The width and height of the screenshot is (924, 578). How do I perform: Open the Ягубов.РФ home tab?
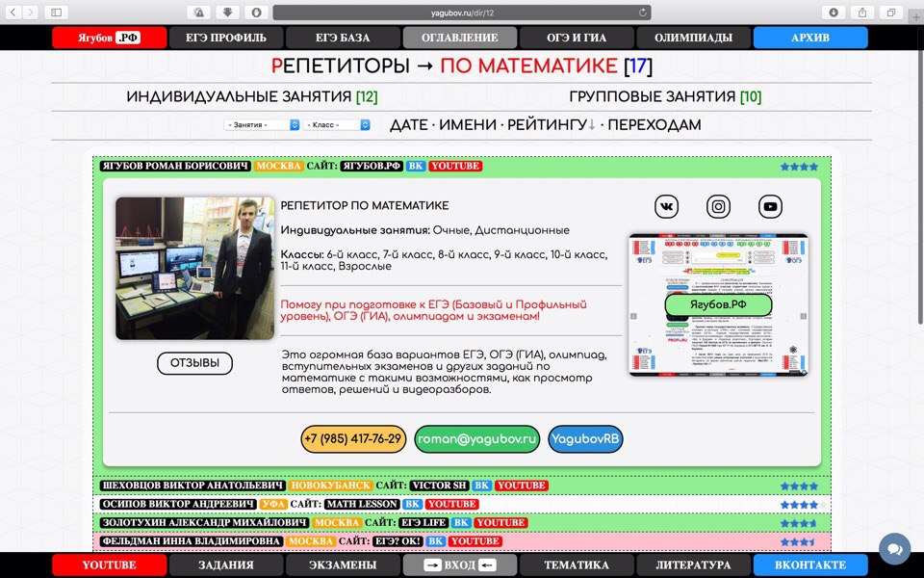[109, 38]
